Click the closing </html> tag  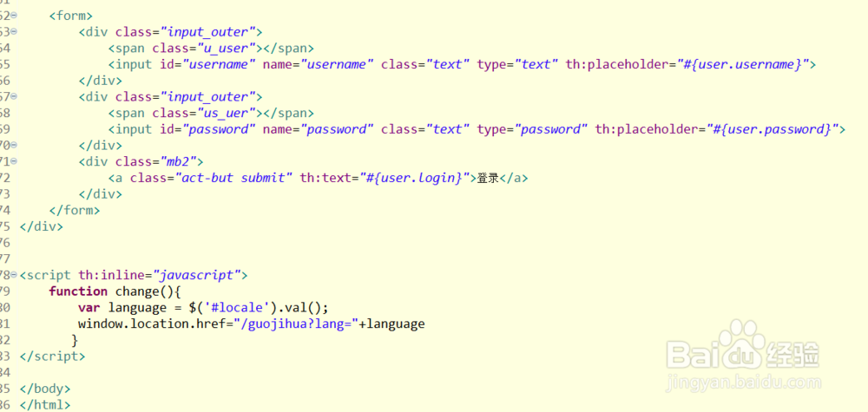[x=45, y=404]
